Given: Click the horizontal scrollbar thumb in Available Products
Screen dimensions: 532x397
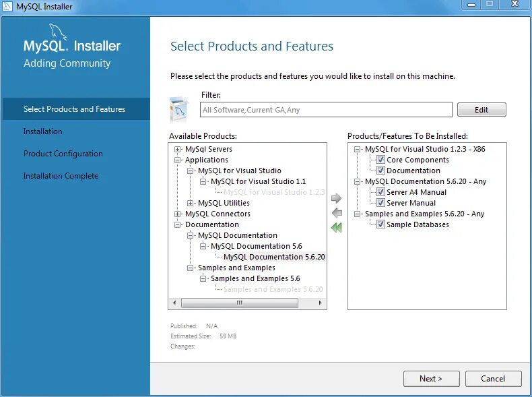Looking at the screenshot, I should pyautogui.click(x=240, y=303).
